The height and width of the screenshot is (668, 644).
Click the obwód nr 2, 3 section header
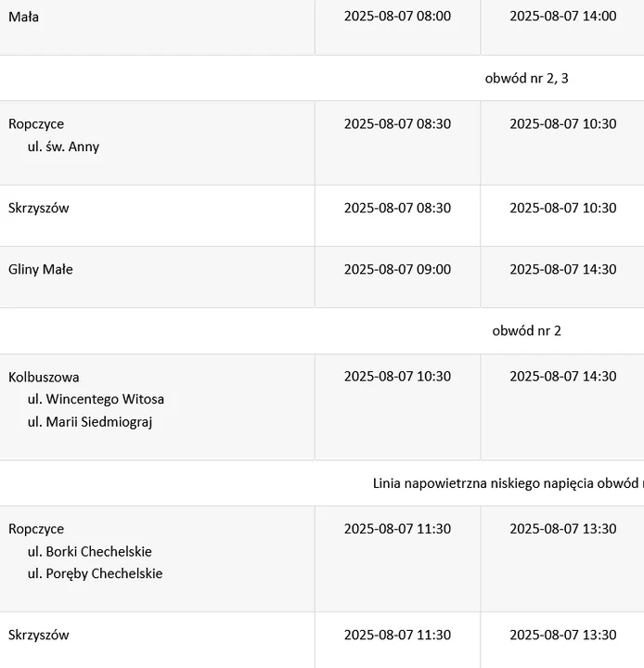coord(526,78)
